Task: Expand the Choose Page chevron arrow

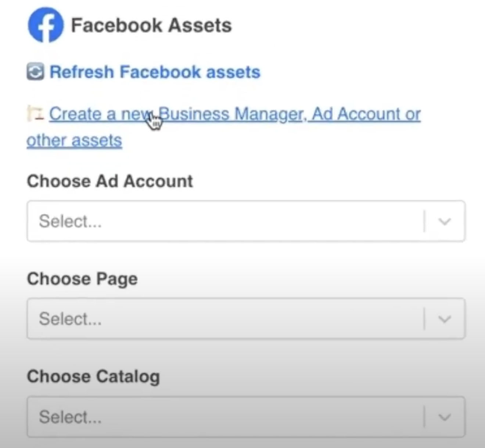Action: point(445,319)
